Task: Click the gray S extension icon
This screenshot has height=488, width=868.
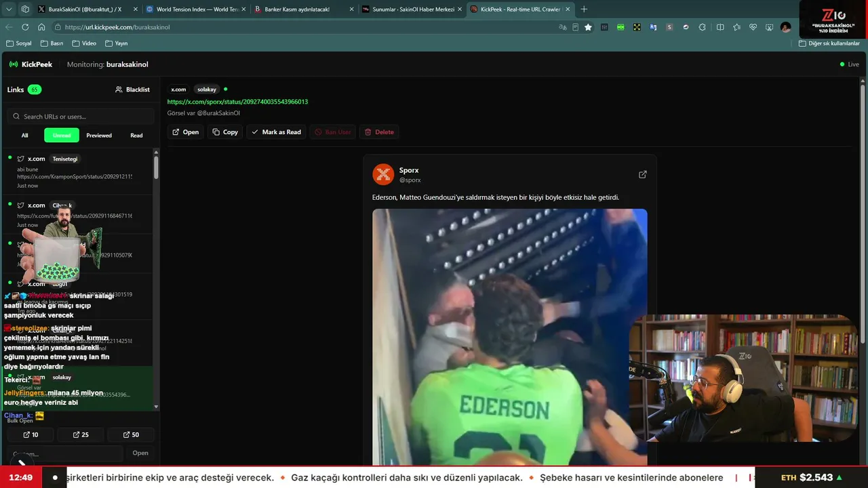Action: click(x=669, y=27)
